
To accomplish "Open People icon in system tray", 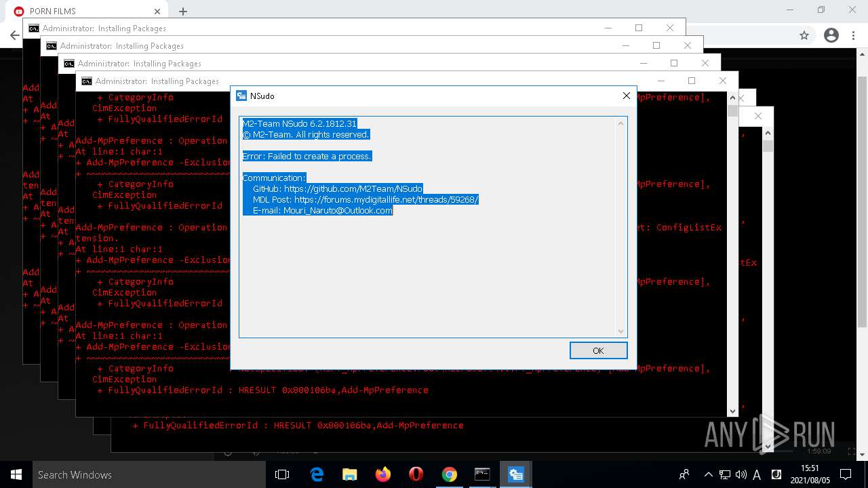I will coord(684,474).
